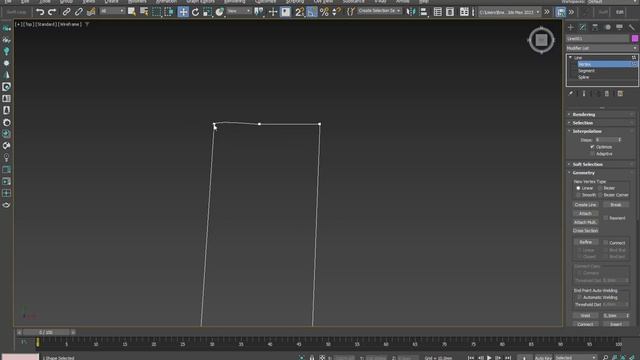
Task: Select the Linear vertex type radio
Action: click(x=578, y=188)
